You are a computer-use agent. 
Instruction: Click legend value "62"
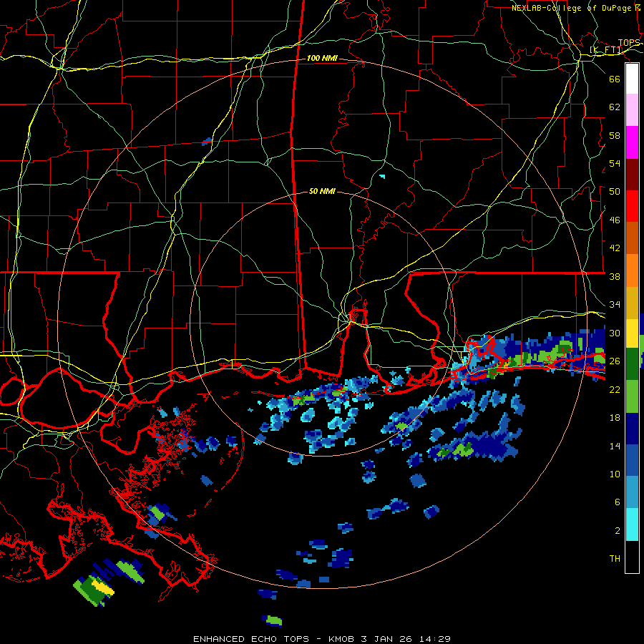pos(615,107)
